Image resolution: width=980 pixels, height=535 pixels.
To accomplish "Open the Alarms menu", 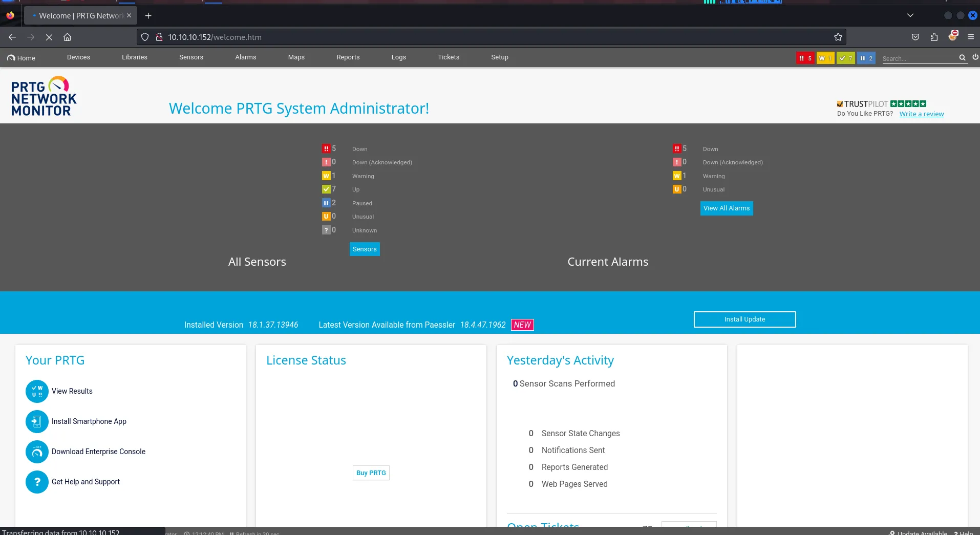I will pos(246,57).
